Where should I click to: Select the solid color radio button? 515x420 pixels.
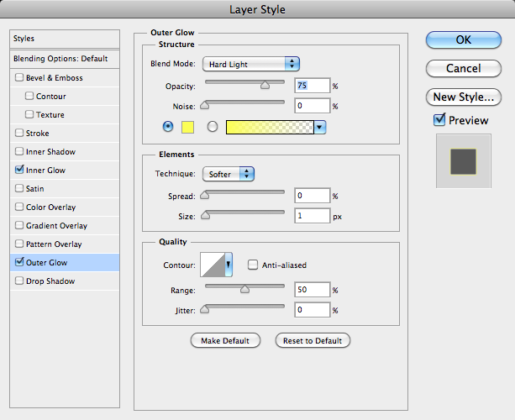[x=168, y=127]
